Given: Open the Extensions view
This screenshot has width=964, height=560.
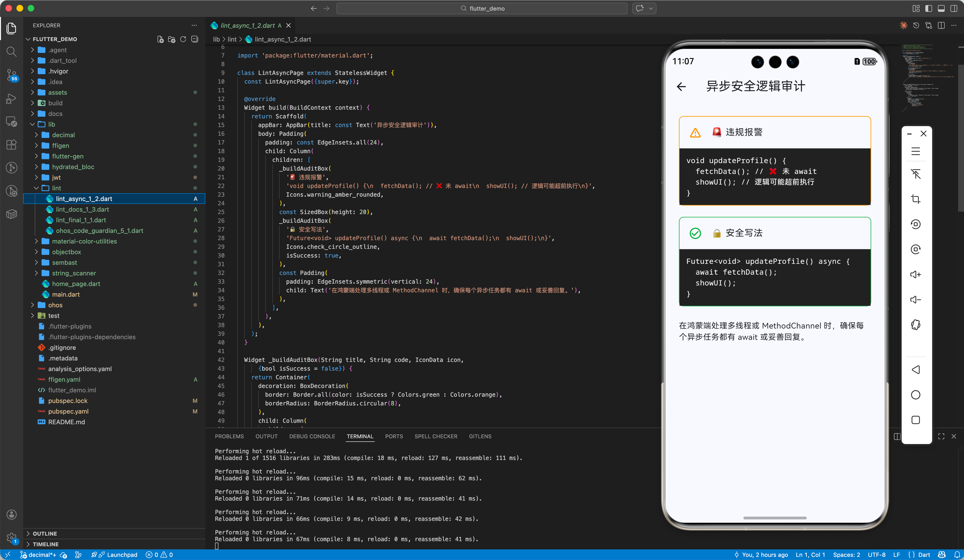Looking at the screenshot, I should (x=12, y=144).
